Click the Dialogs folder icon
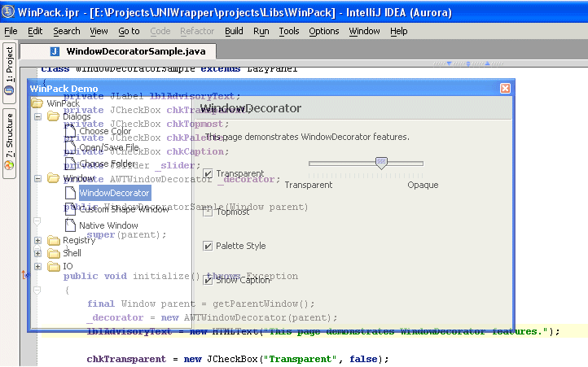Screen dimensions: 588x367 pyautogui.click(x=53, y=116)
